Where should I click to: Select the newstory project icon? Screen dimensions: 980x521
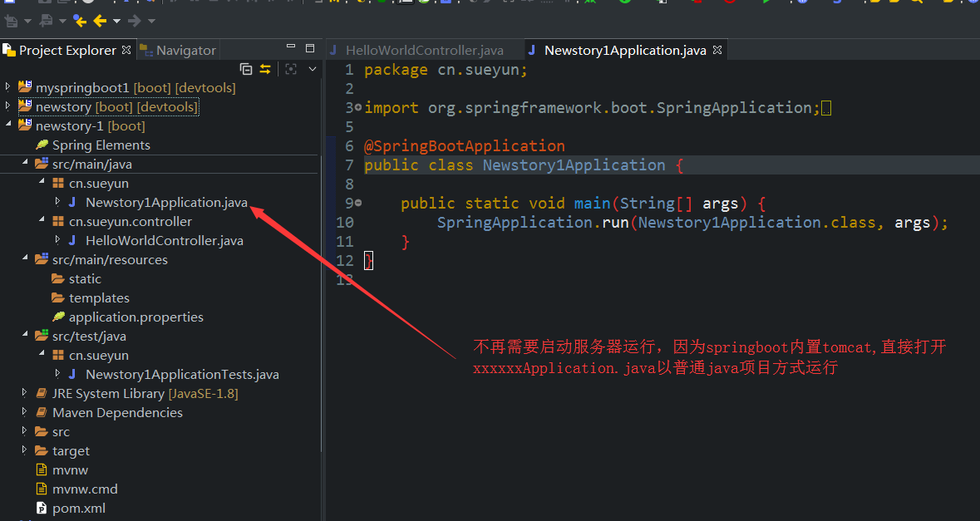(25, 106)
